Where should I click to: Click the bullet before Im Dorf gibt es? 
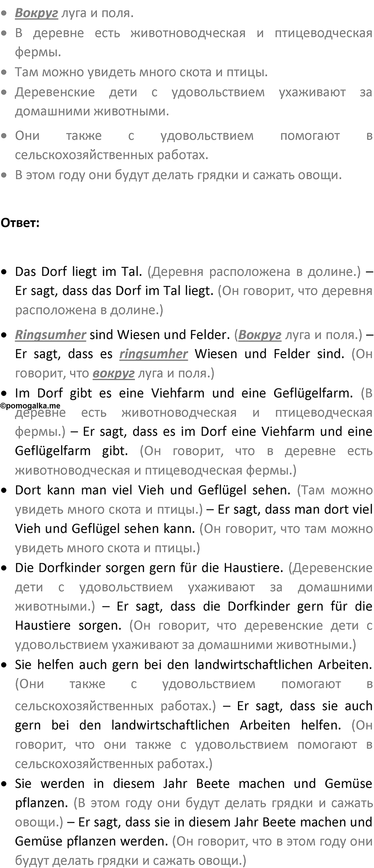tap(4, 394)
